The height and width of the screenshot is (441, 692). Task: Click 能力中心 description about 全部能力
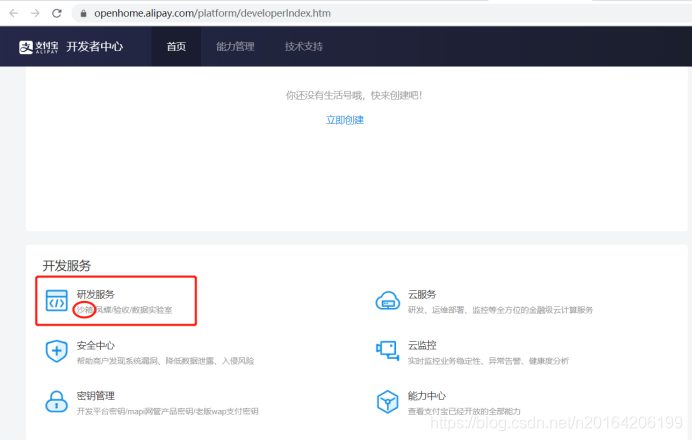tap(464, 411)
